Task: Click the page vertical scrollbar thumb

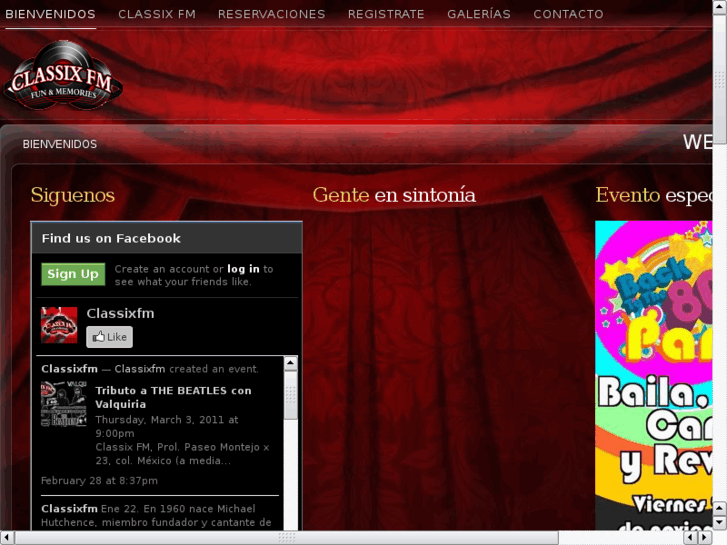Action: tap(720, 78)
